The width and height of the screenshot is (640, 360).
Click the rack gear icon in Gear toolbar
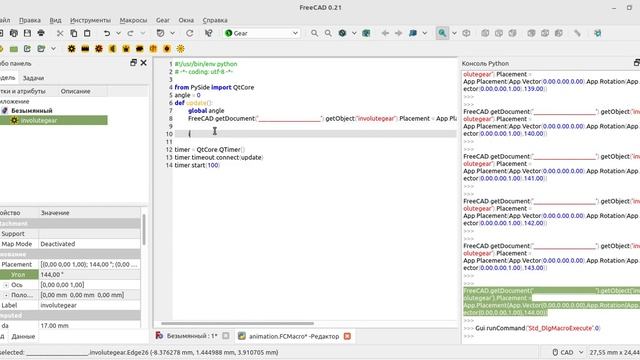(85, 49)
